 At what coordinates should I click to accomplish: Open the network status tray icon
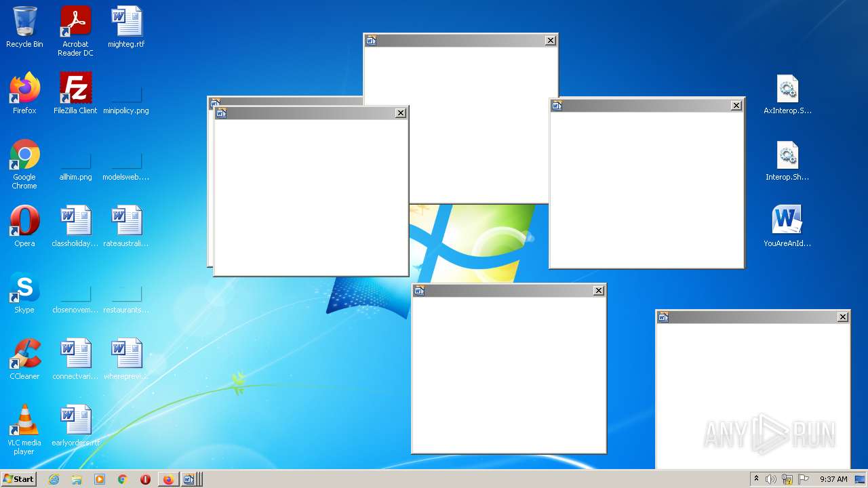(787, 479)
